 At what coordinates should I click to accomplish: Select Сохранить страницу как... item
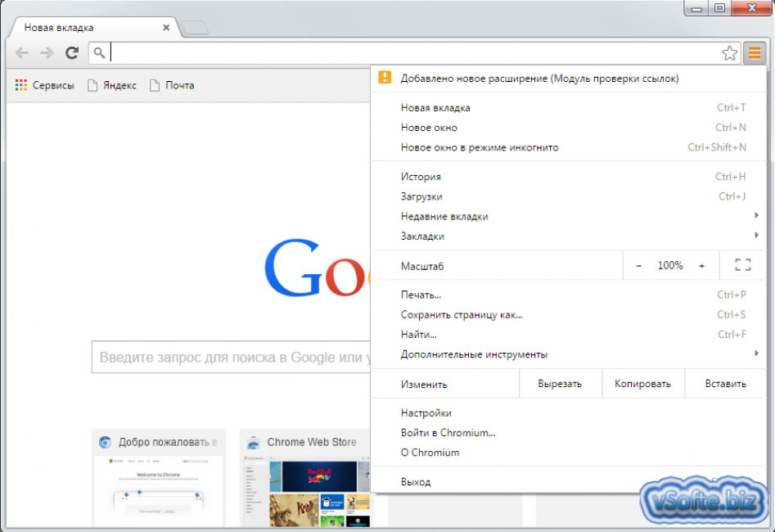click(569, 314)
